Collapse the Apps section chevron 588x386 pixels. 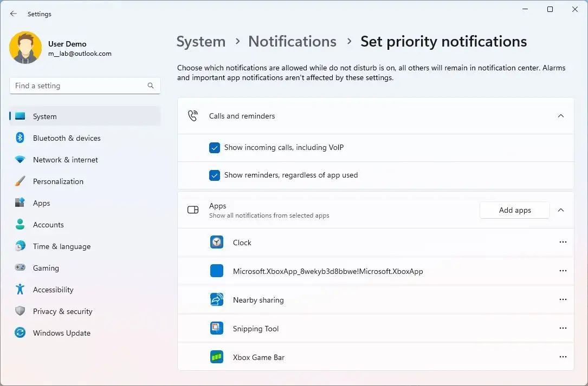point(561,210)
